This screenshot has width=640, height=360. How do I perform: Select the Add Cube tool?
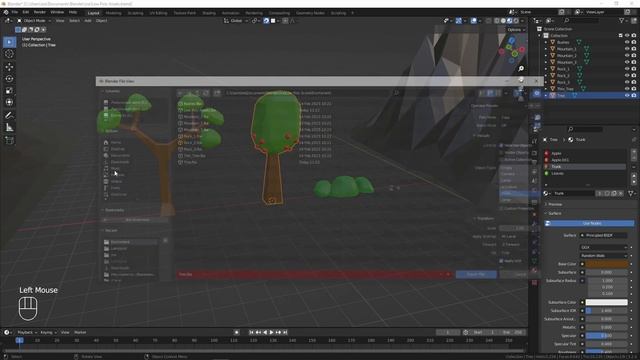coord(9,140)
